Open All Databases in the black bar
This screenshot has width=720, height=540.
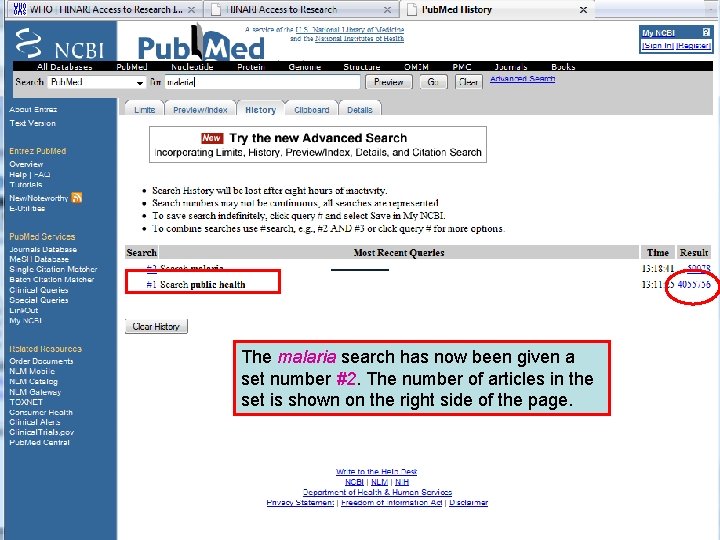pyautogui.click(x=64, y=67)
